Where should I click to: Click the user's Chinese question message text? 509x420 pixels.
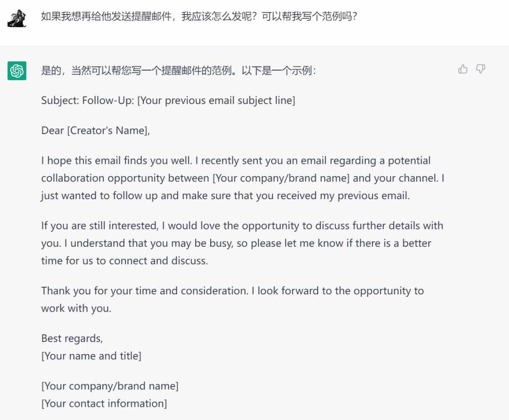199,16
